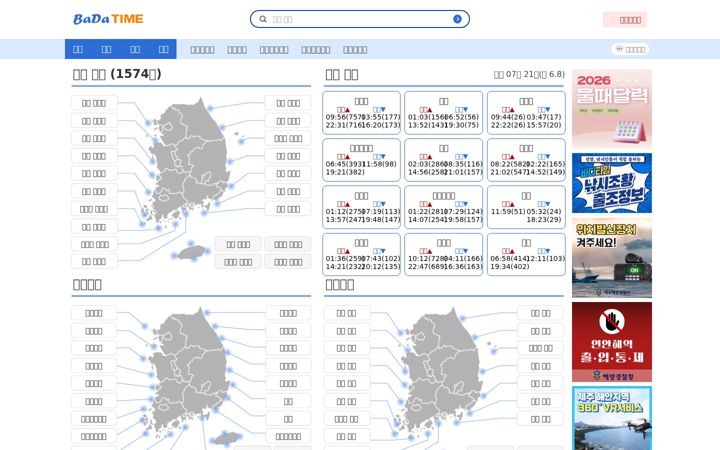Open station name above the 01:36 tide times
This screenshot has width=720, height=450.
[x=361, y=242]
